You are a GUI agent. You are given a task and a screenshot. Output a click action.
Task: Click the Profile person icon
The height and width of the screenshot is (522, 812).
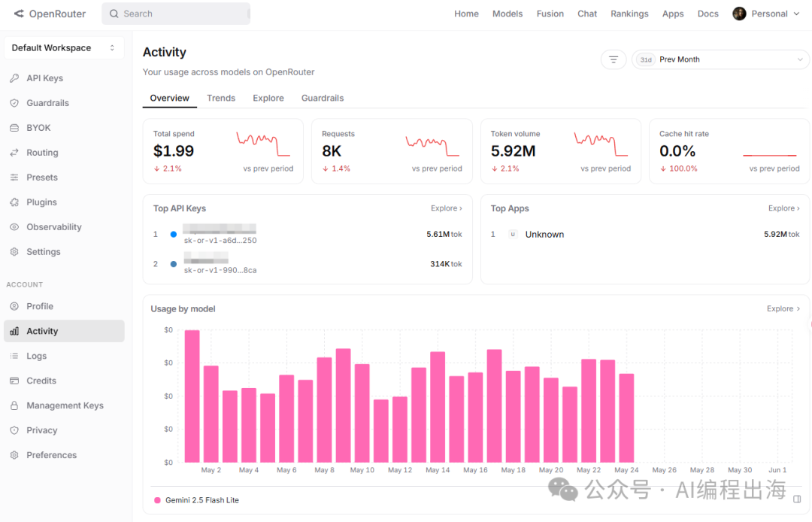tap(14, 307)
